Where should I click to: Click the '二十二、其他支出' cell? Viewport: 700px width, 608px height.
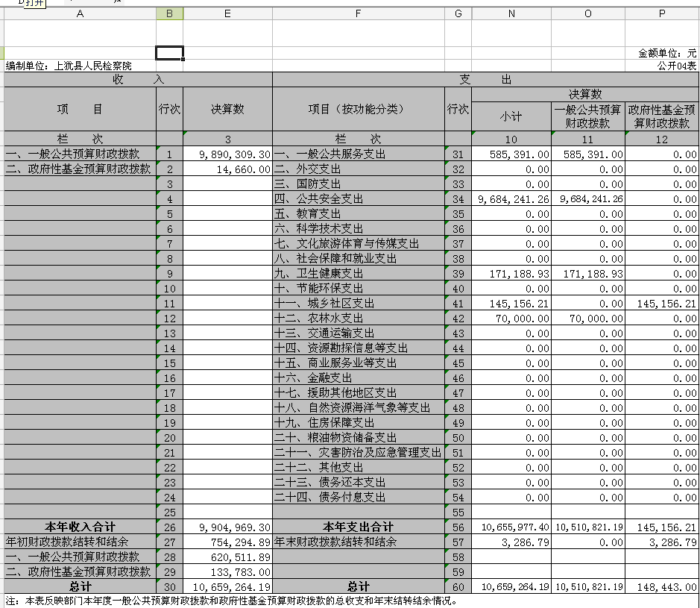359,467
